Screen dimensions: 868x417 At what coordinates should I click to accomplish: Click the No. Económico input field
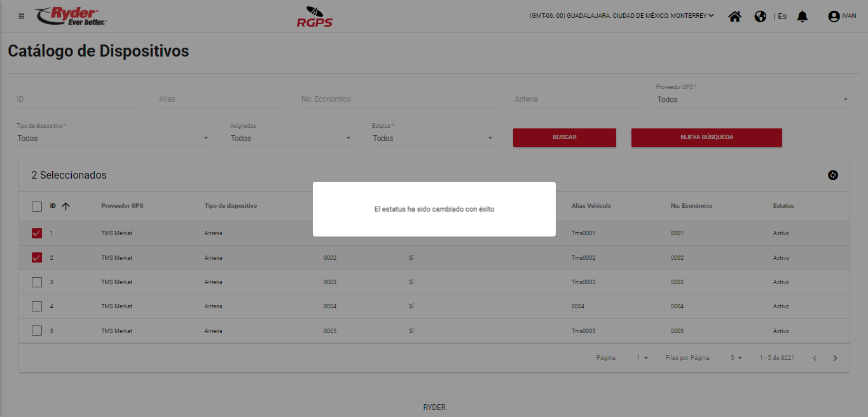coord(398,99)
